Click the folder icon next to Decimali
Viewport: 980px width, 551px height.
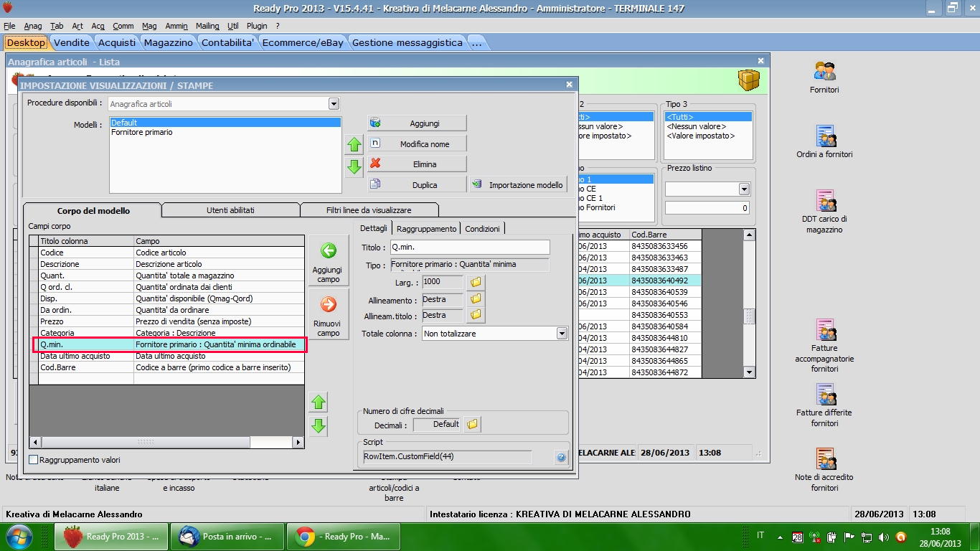472,425
